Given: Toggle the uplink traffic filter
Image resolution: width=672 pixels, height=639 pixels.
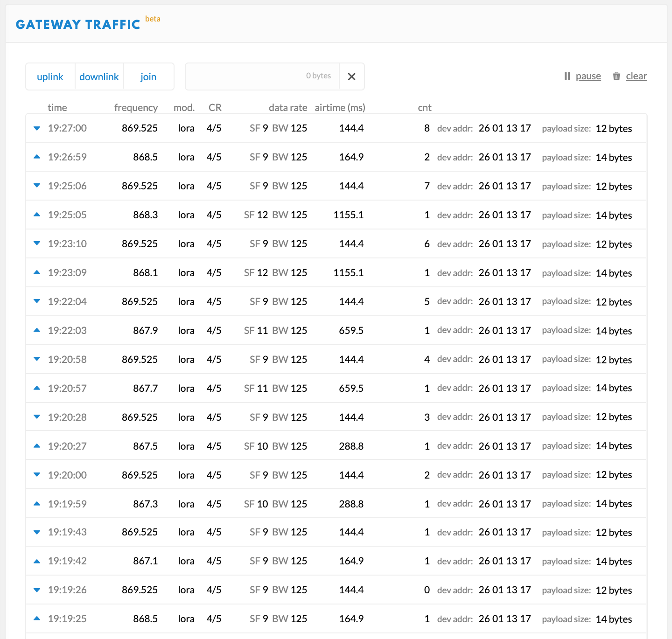Looking at the screenshot, I should [50, 76].
